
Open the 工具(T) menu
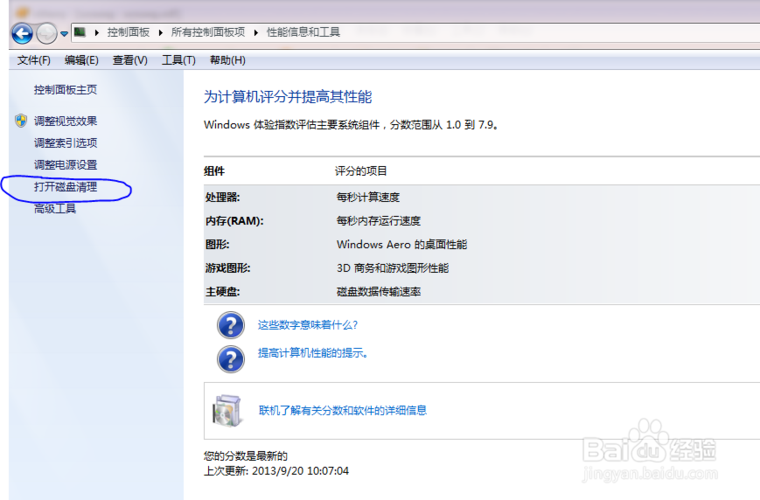178,60
